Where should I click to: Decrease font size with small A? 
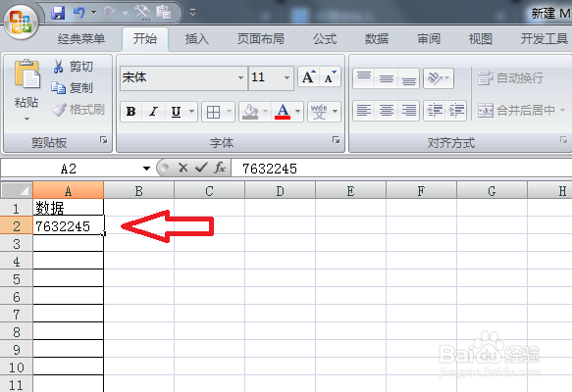(x=330, y=76)
